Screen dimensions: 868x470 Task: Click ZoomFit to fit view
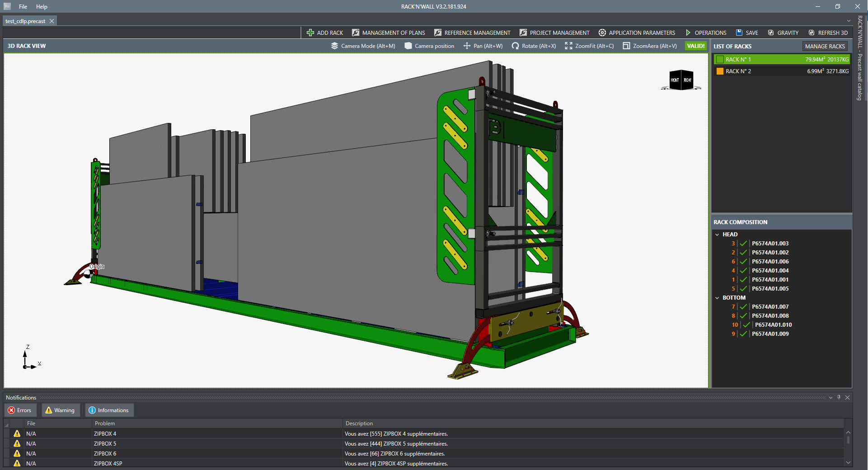pos(589,46)
